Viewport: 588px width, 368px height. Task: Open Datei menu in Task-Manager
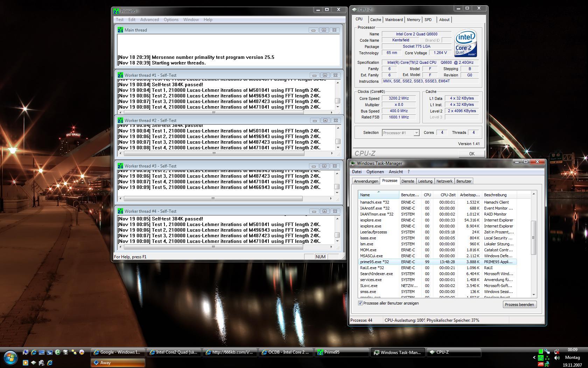[357, 172]
